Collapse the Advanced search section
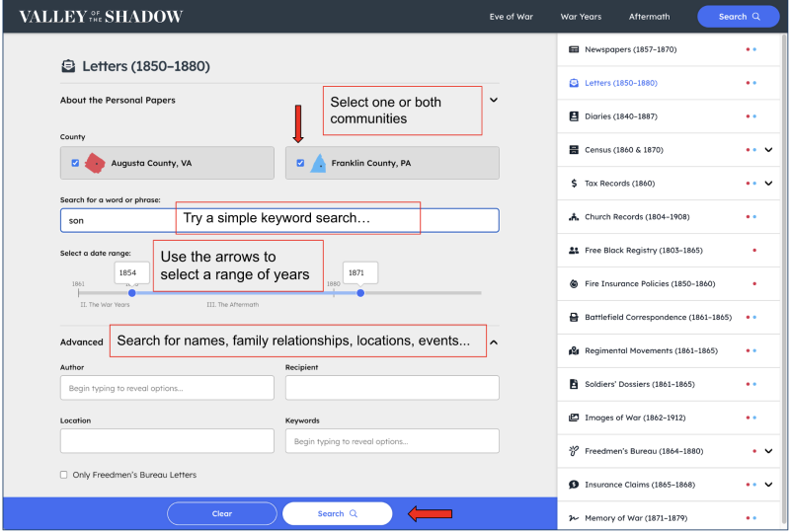The height and width of the screenshot is (532, 790). tap(494, 342)
